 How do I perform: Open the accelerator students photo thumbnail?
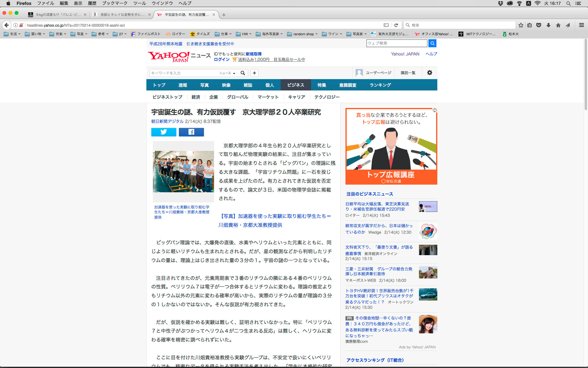[183, 171]
